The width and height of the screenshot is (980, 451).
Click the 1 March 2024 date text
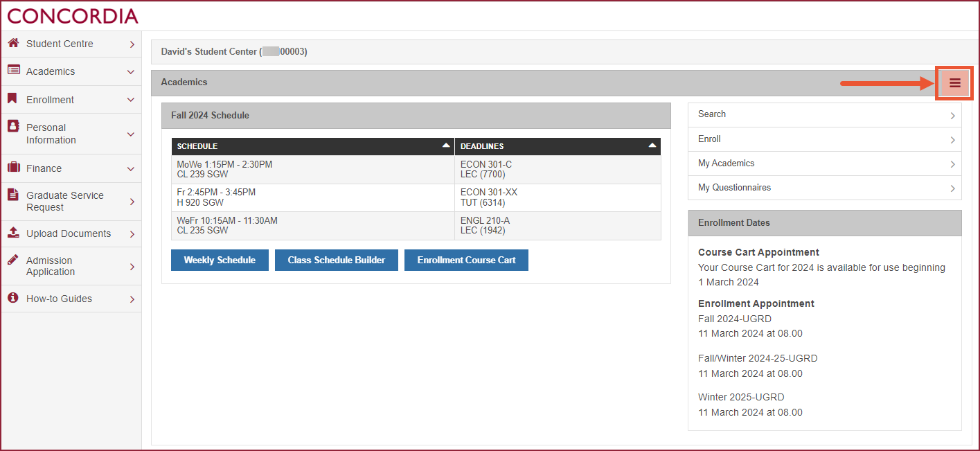pos(728,282)
